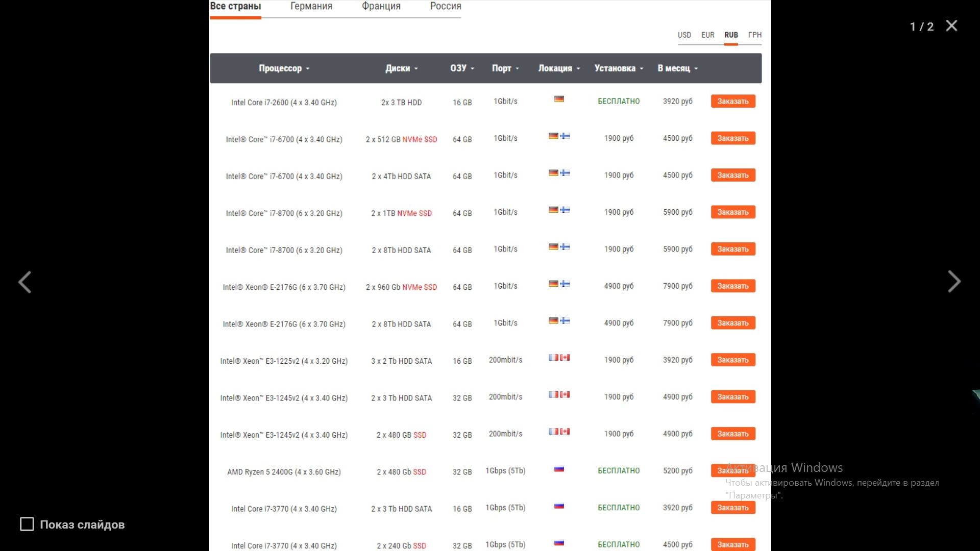This screenshot has width=980, height=551.
Task: Click '7900 руб' price in the E-2176G NVMe row
Action: coord(678,286)
